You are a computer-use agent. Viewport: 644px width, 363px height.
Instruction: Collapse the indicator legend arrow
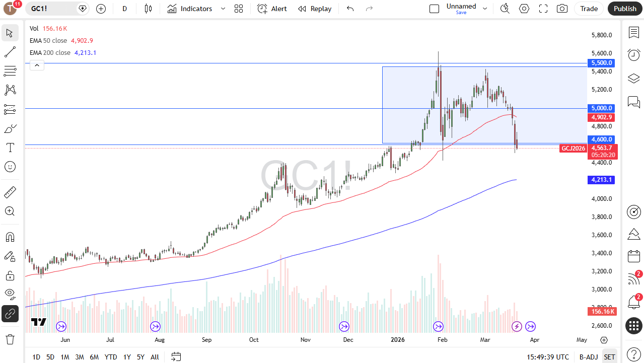coord(37,64)
